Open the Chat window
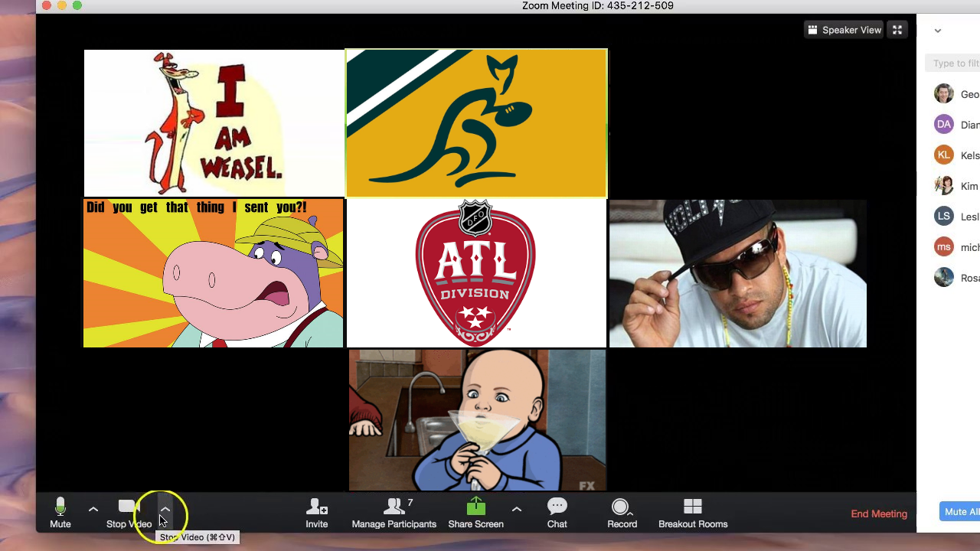The width and height of the screenshot is (980, 551). tap(557, 513)
